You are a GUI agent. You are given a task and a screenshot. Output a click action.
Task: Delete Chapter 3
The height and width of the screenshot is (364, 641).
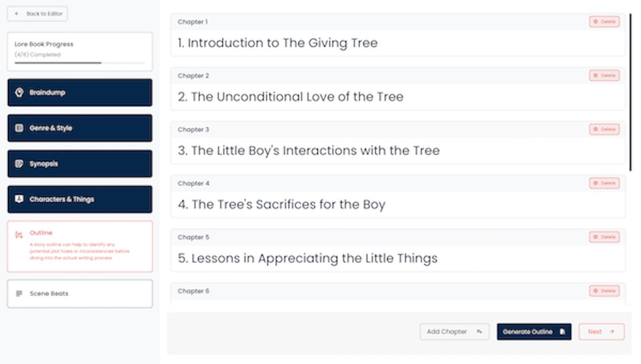pos(604,129)
